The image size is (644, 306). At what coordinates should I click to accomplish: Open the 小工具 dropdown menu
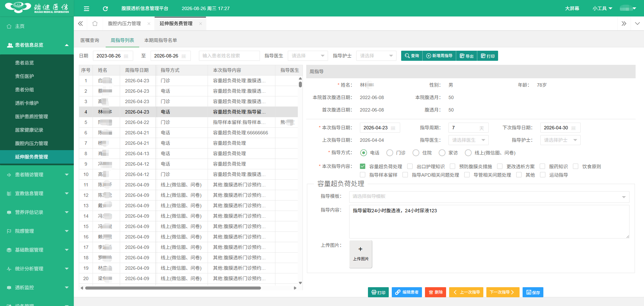click(x=602, y=8)
